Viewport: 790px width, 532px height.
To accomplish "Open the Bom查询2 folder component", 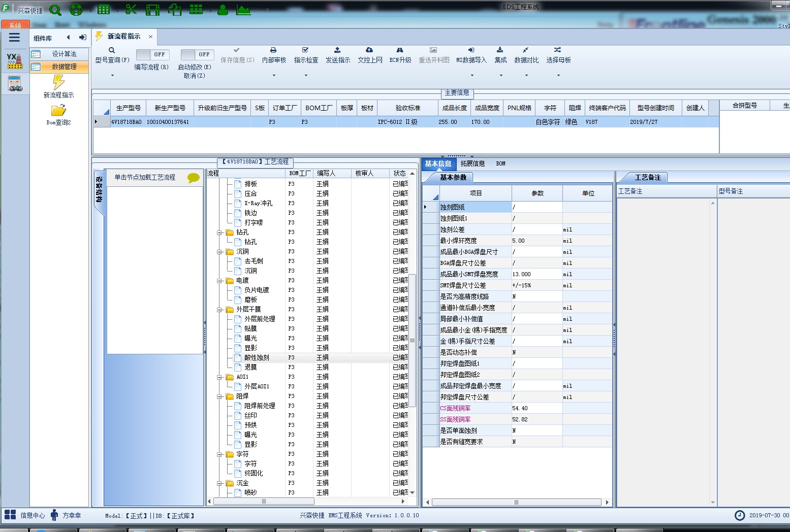I will point(58,115).
